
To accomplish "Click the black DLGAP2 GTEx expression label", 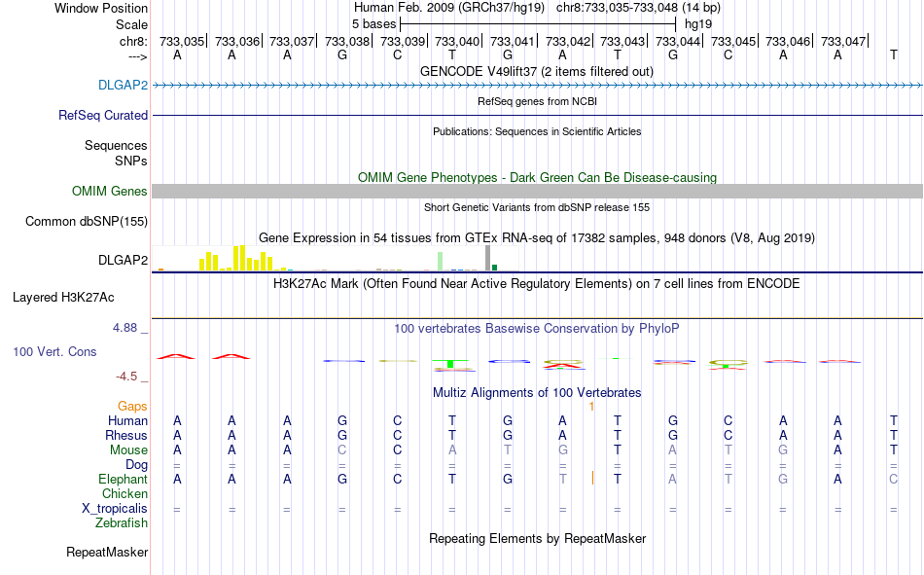I will click(x=123, y=260).
